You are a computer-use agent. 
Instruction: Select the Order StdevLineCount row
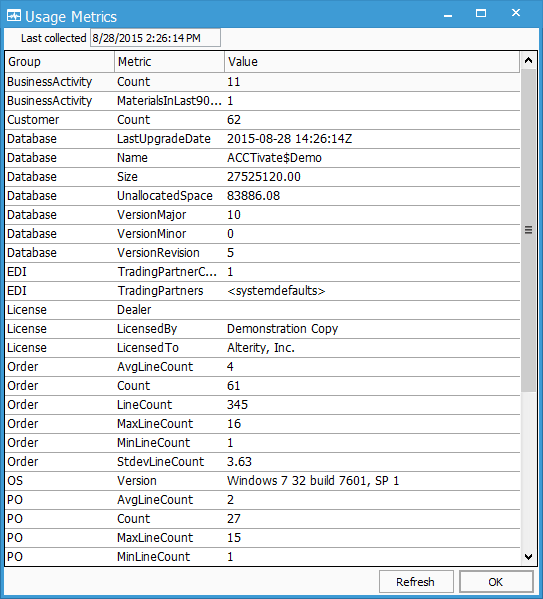[x=263, y=462]
